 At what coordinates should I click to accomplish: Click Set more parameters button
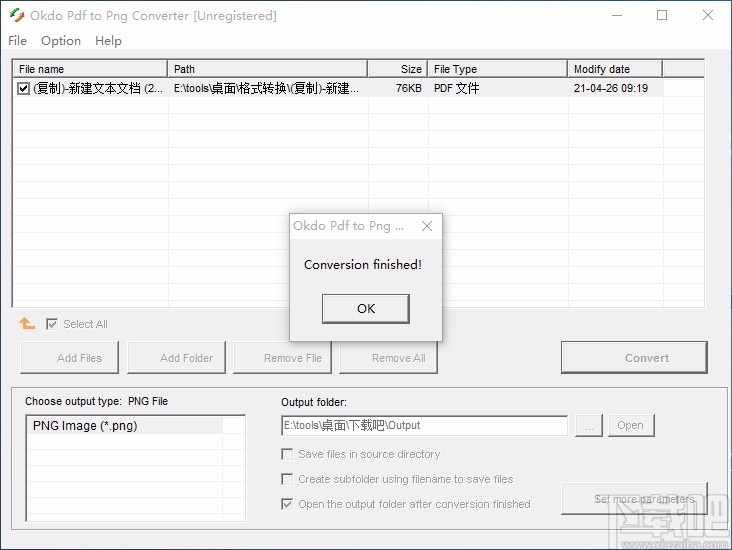(634, 499)
